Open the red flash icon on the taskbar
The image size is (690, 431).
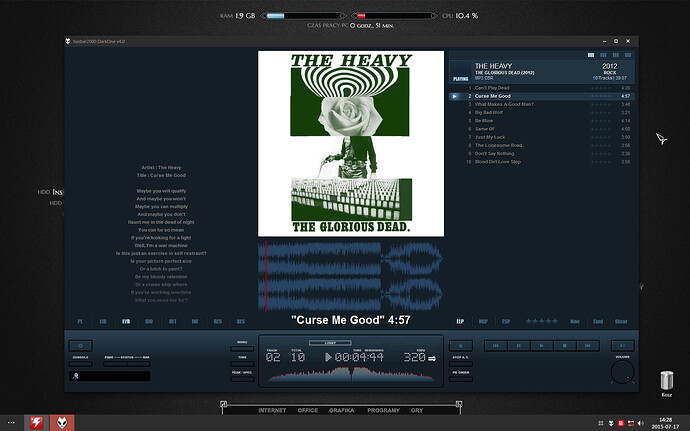coord(36,423)
